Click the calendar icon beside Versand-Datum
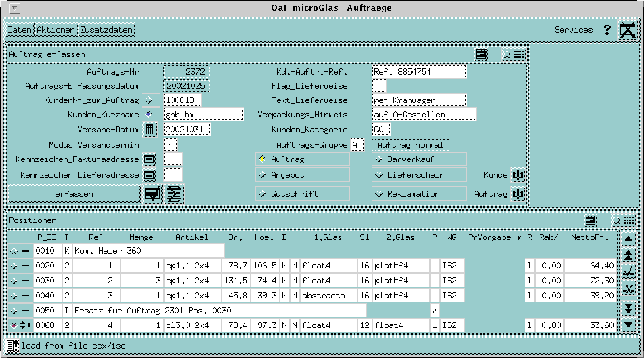The image size is (644, 358). coord(150,129)
